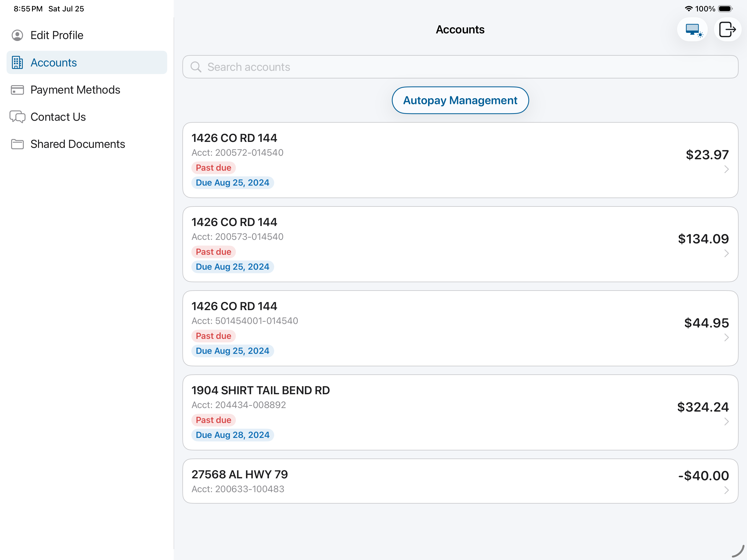Go to Payment Methods
Image resolution: width=747 pixels, height=560 pixels.
[87, 90]
